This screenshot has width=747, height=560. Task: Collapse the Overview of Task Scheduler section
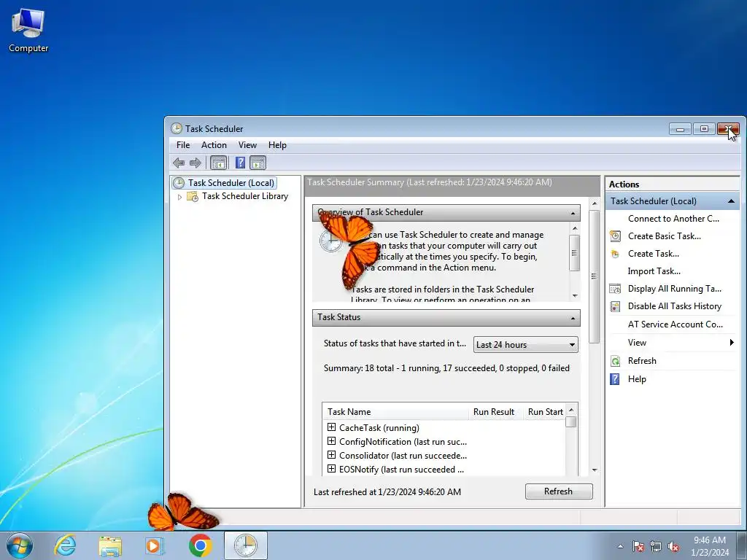pos(573,213)
